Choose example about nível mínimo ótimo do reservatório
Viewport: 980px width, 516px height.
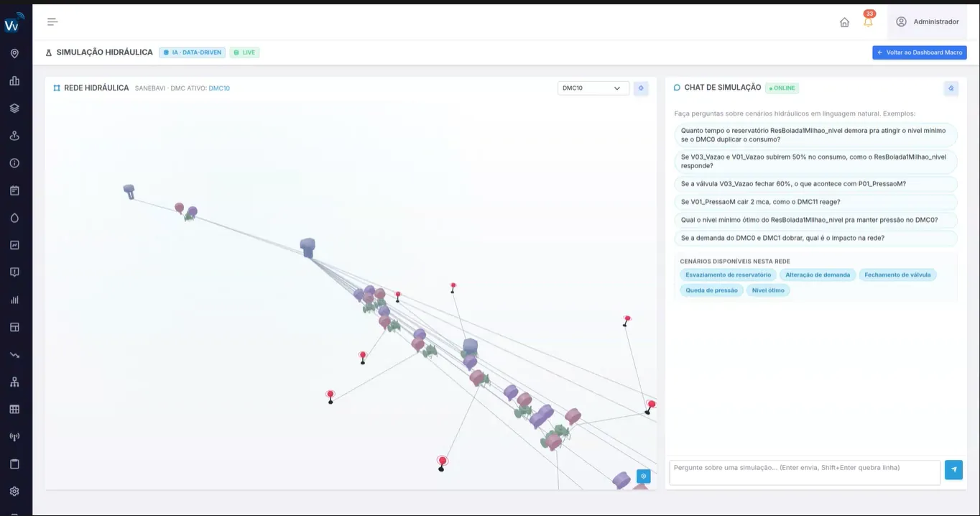[x=815, y=220]
